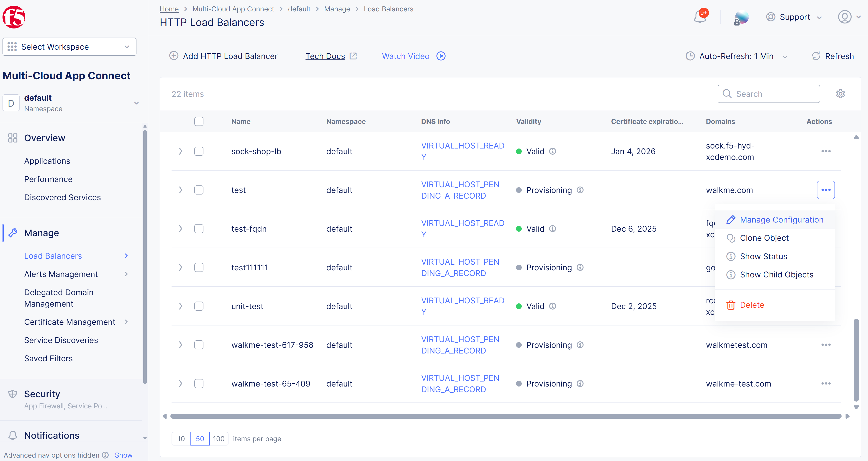Open the Tech Docs link
868x461 pixels.
(325, 56)
